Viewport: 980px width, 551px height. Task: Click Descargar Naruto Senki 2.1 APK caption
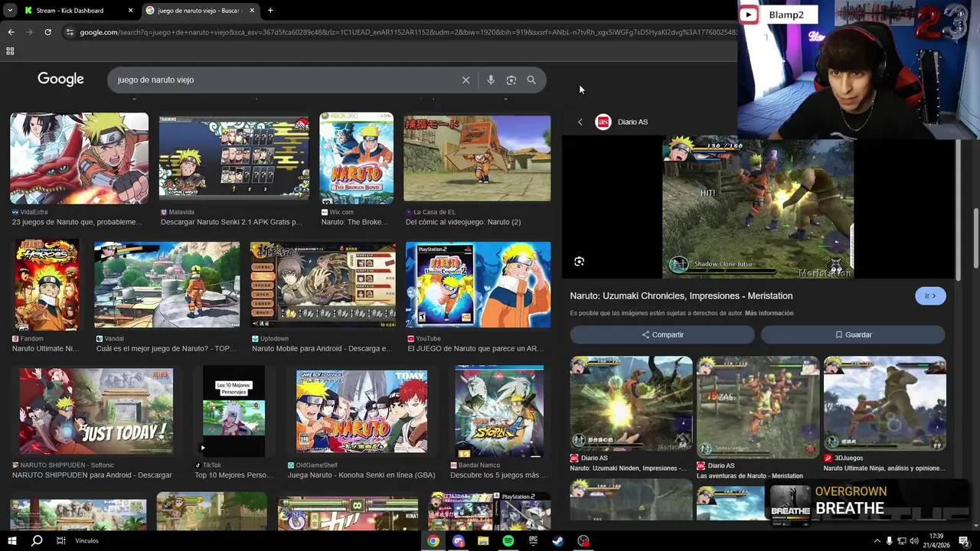(x=231, y=222)
